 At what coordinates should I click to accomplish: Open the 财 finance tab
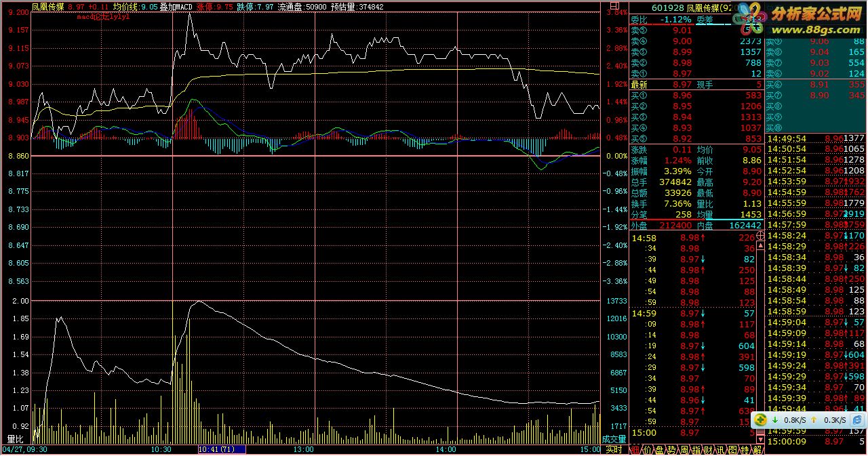[x=708, y=449]
